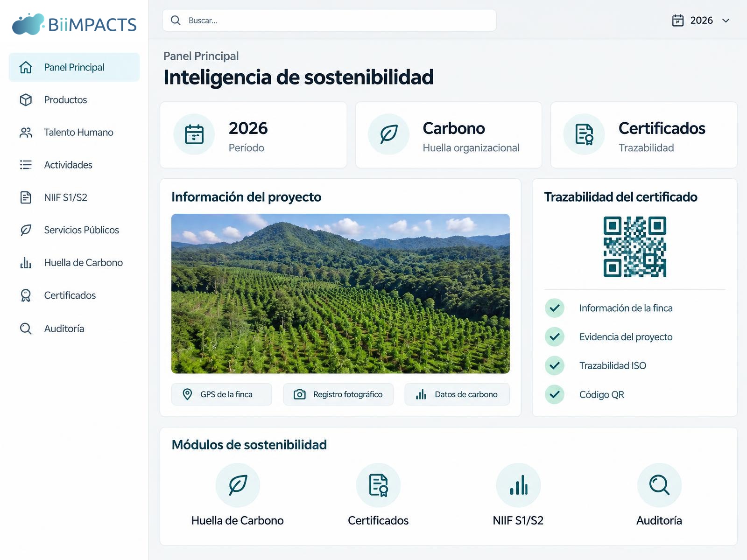This screenshot has width=747, height=560.
Task: Click the Información de la finca text
Action: (x=626, y=308)
